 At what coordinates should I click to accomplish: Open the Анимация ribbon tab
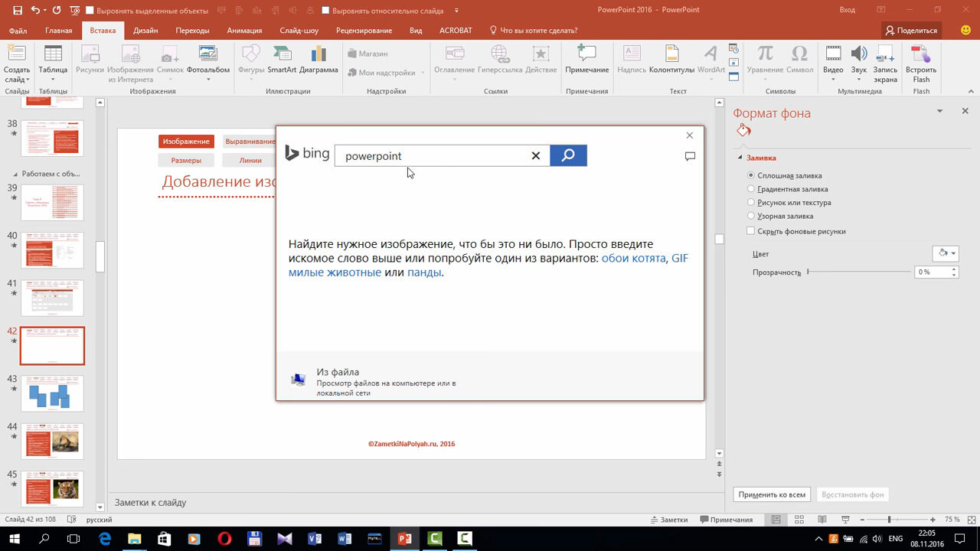click(x=244, y=31)
